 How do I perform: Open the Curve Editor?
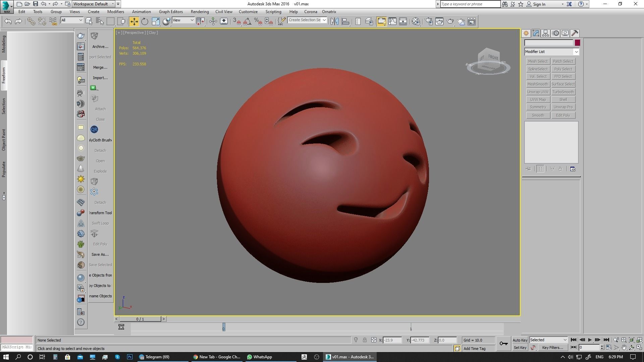click(392, 21)
